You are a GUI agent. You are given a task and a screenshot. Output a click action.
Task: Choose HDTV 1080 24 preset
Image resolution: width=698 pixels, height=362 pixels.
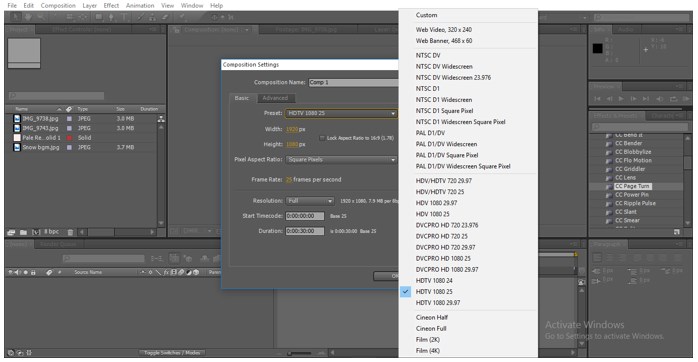pos(434,281)
